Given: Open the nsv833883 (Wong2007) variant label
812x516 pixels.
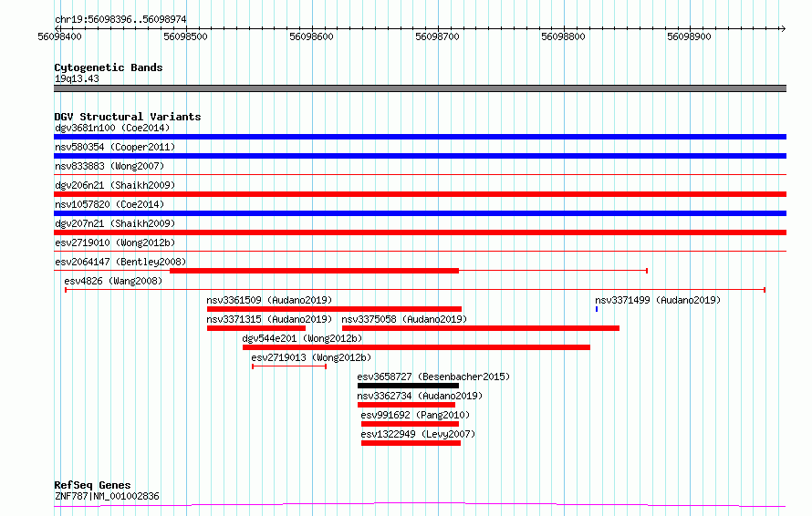Looking at the screenshot, I should coord(109,166).
